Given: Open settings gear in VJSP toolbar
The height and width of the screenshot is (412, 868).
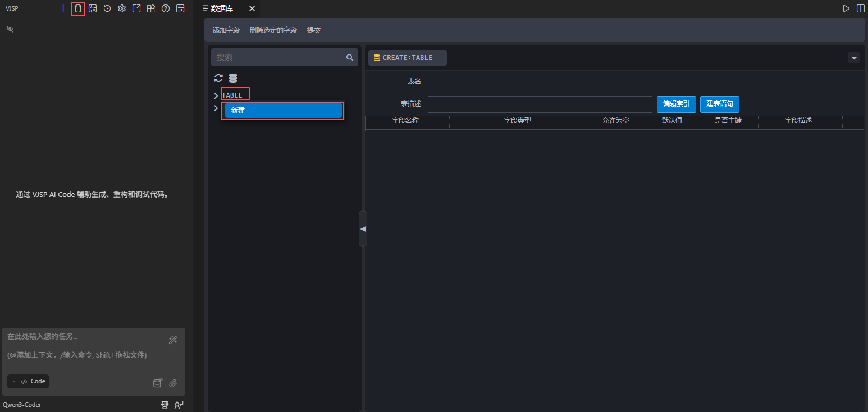Looking at the screenshot, I should click(x=122, y=8).
